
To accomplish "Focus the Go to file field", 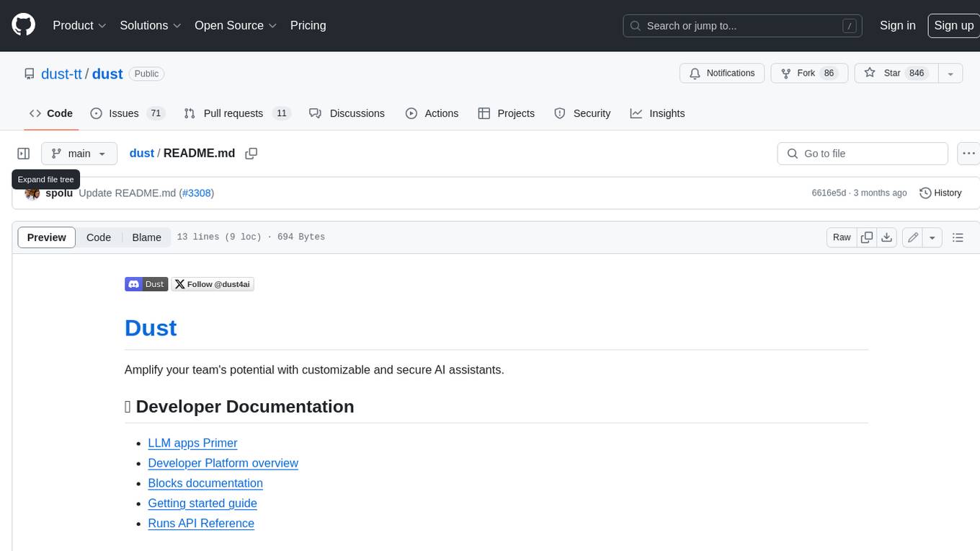I will pos(863,154).
